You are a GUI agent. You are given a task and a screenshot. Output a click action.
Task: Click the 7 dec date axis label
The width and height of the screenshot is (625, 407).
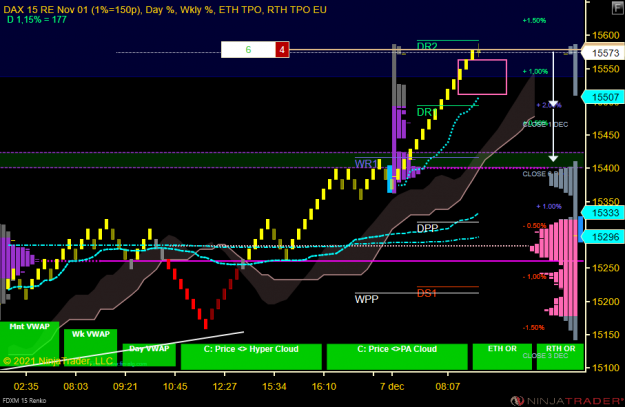click(x=392, y=386)
